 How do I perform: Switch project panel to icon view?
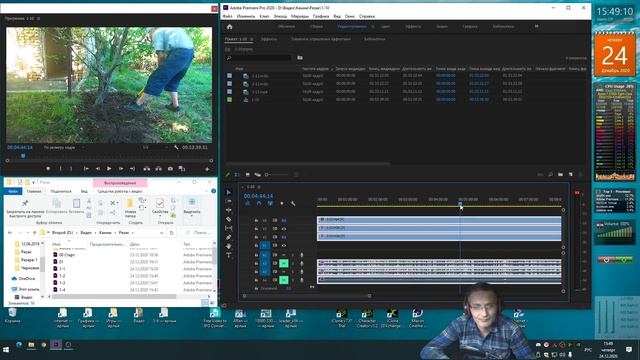[x=247, y=175]
